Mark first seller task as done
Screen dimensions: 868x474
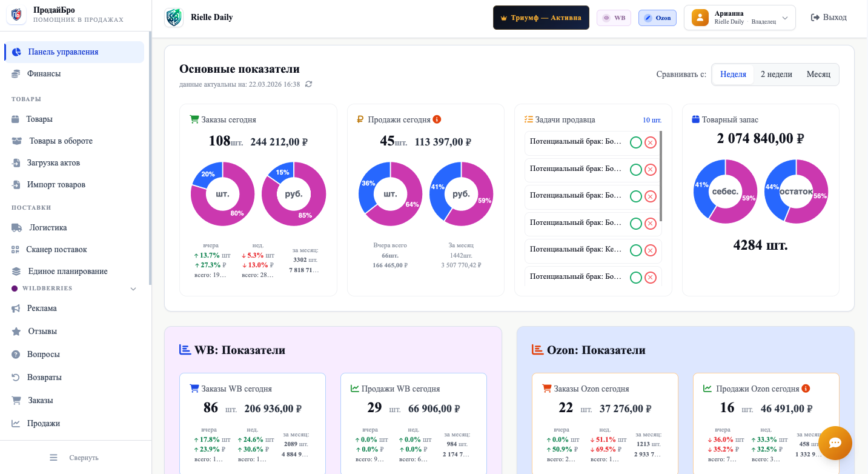click(x=636, y=142)
